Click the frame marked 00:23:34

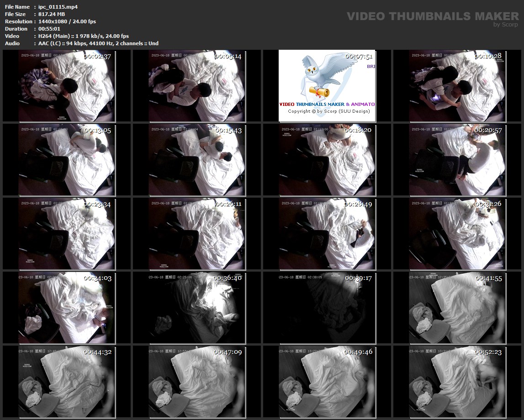pyautogui.click(x=67, y=234)
